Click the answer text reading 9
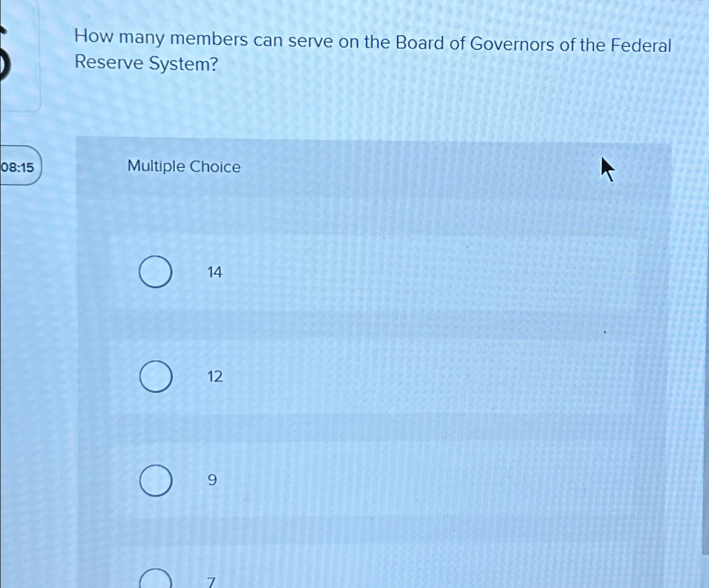 coord(211,480)
